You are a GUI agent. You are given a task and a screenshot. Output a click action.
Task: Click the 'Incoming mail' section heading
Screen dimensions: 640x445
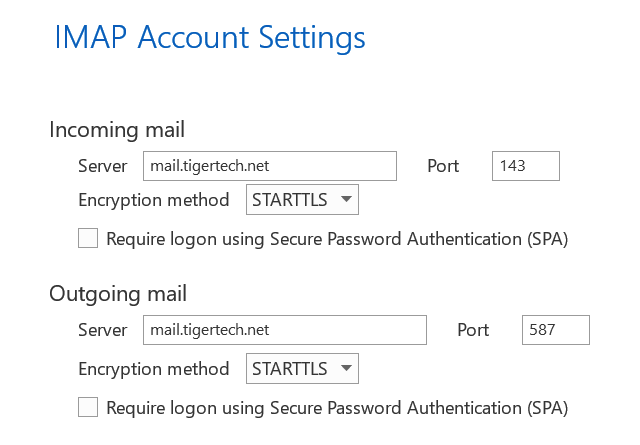pyautogui.click(x=117, y=130)
